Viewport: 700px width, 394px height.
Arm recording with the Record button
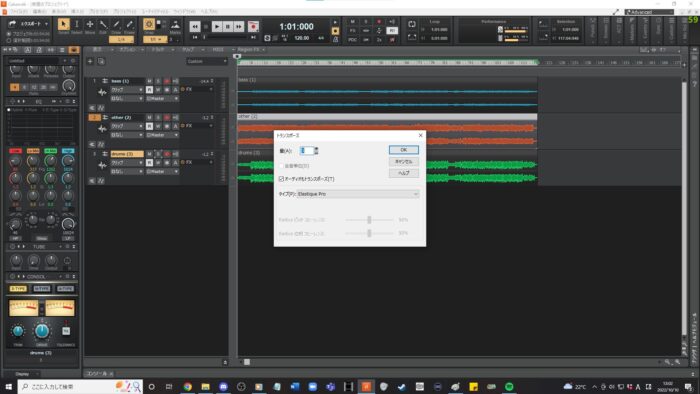pos(253,27)
